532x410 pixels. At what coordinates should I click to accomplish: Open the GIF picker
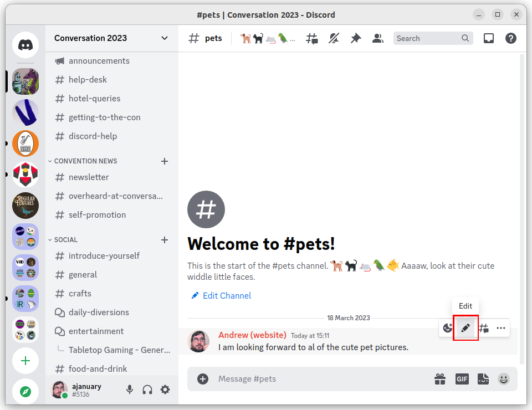tap(462, 379)
